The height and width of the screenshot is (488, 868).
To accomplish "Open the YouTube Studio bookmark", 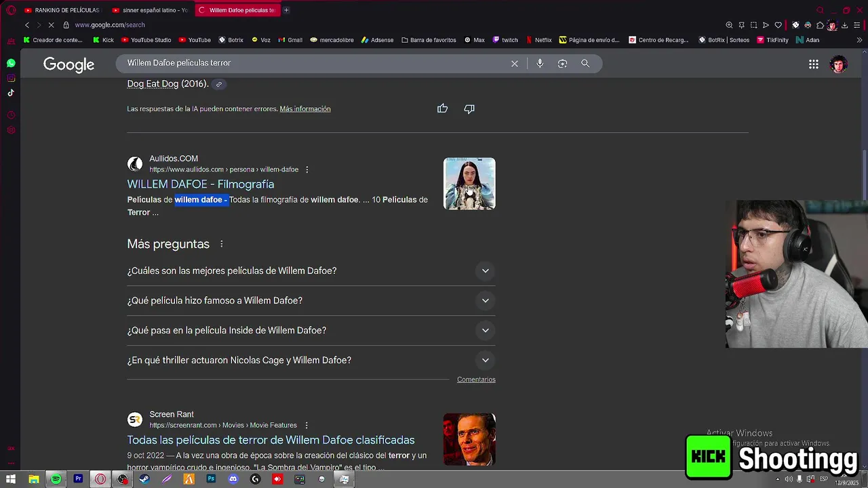I will 146,40.
